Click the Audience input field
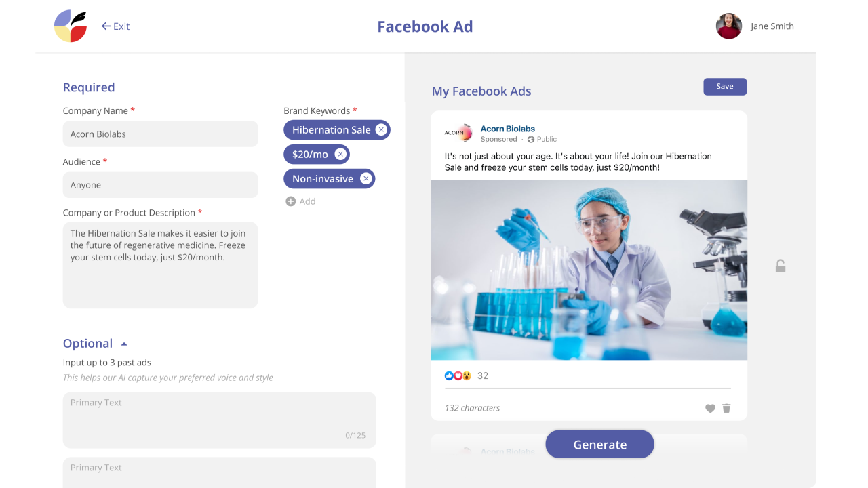Viewport: 868px width, 488px height. 160,185
